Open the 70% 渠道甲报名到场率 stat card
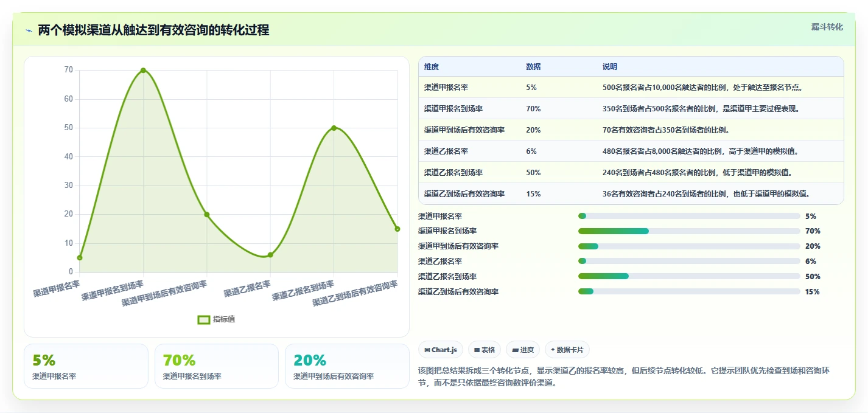Viewport: 868px width, 413px height. pyautogui.click(x=217, y=366)
